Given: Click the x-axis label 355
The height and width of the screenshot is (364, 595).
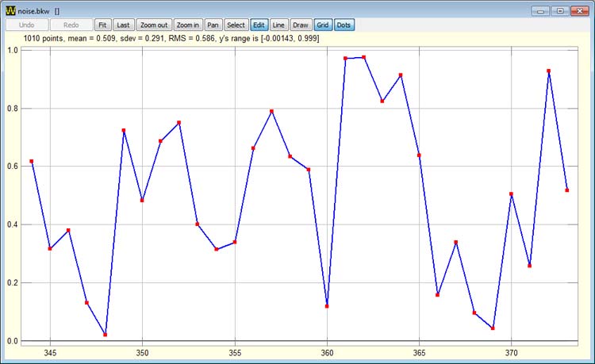Looking at the screenshot, I should (235, 353).
